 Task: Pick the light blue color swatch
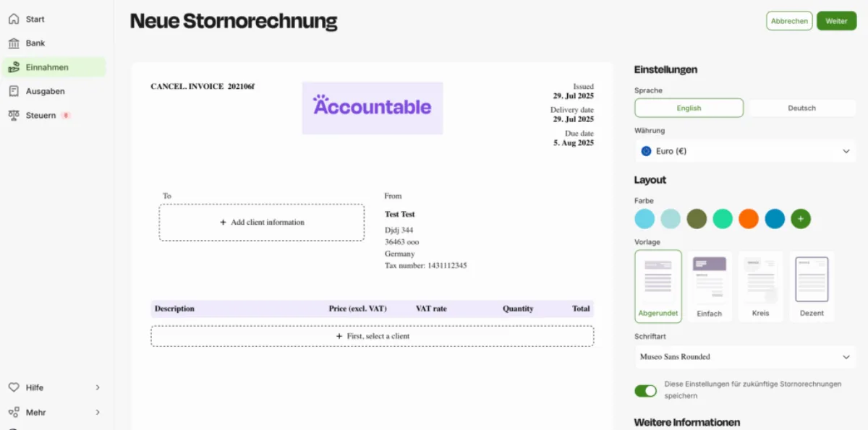(644, 218)
